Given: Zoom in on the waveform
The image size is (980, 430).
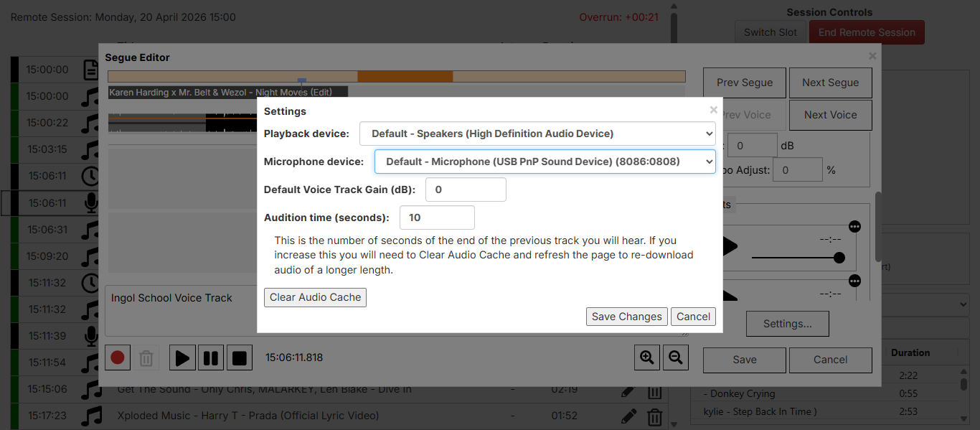Looking at the screenshot, I should point(647,357).
